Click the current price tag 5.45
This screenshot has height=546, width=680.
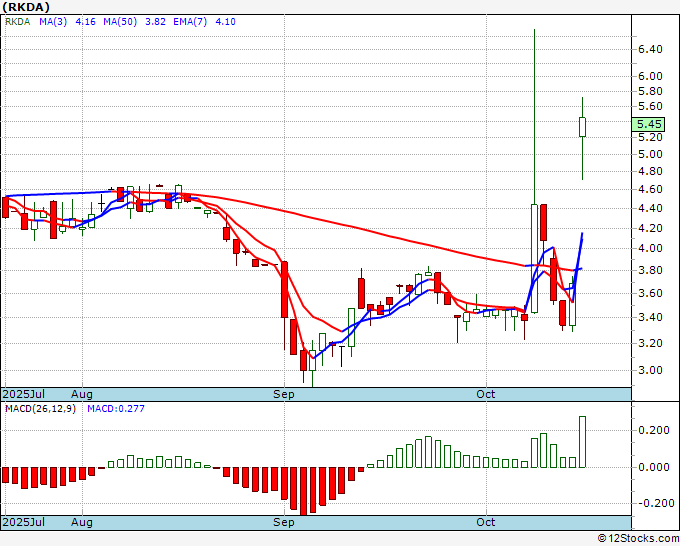pyautogui.click(x=648, y=124)
